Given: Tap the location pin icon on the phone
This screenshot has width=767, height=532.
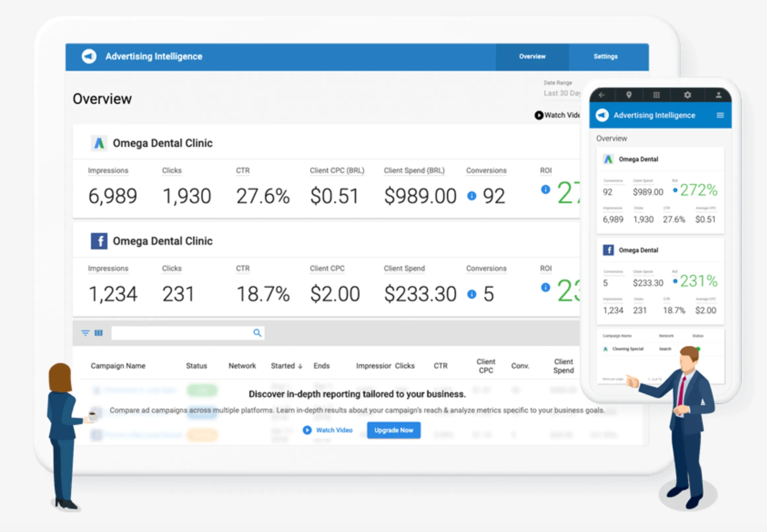Looking at the screenshot, I should [629, 95].
